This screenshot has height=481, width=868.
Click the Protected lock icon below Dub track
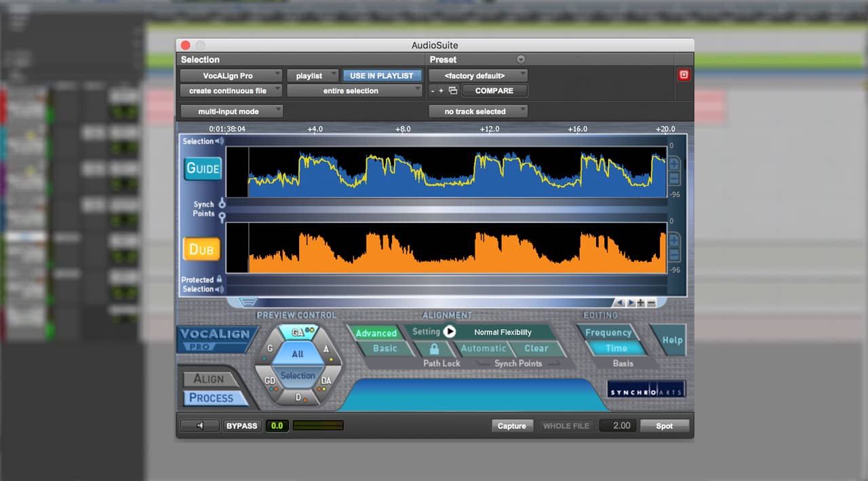pyautogui.click(x=220, y=279)
